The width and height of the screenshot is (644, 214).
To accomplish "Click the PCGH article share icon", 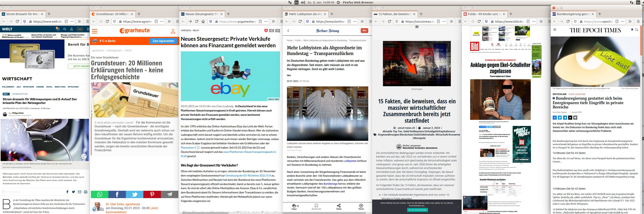I will click(x=271, y=31).
